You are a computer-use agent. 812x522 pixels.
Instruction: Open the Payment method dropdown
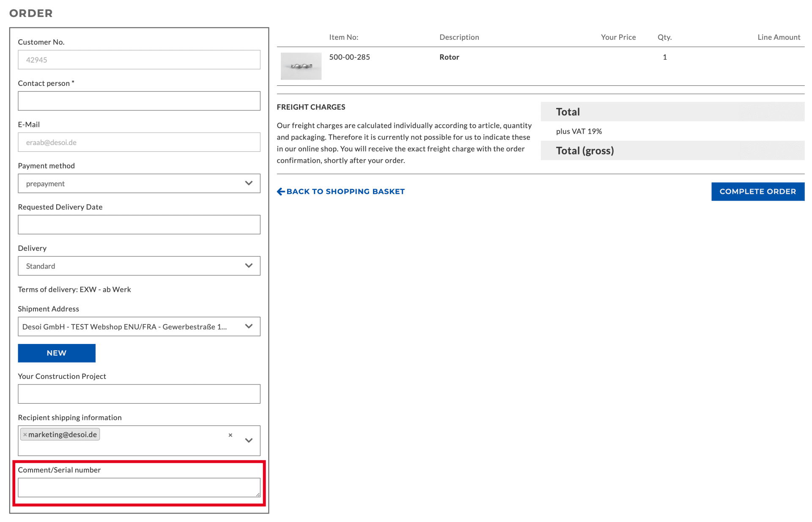(x=139, y=184)
